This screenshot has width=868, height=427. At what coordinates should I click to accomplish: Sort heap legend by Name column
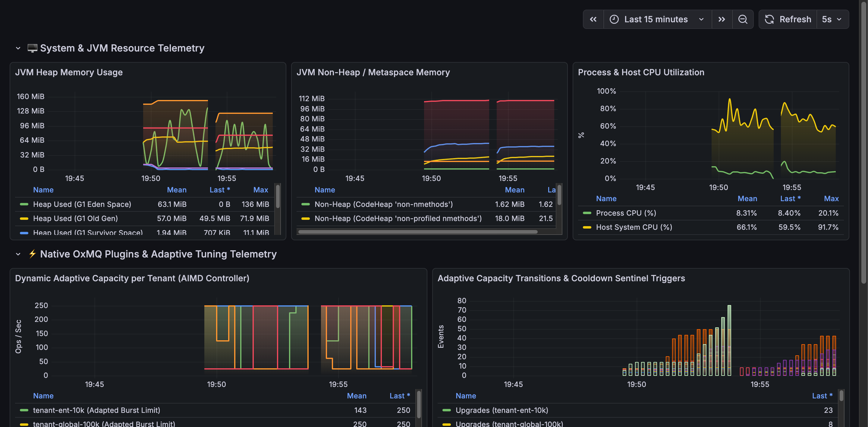tap(43, 190)
